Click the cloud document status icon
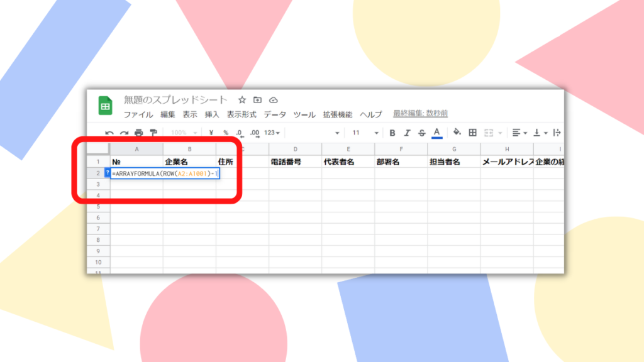644x362 pixels. (273, 100)
